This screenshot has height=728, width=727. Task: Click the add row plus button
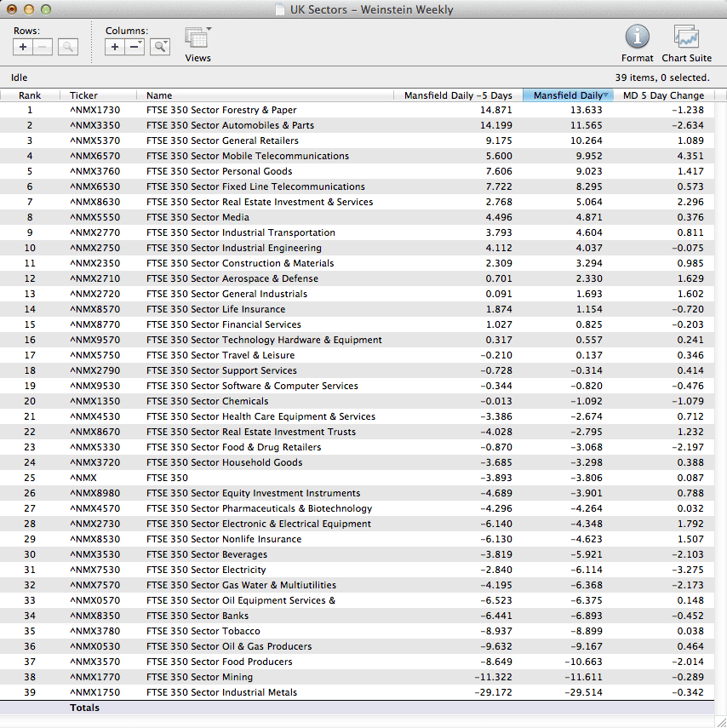pyautogui.click(x=24, y=48)
